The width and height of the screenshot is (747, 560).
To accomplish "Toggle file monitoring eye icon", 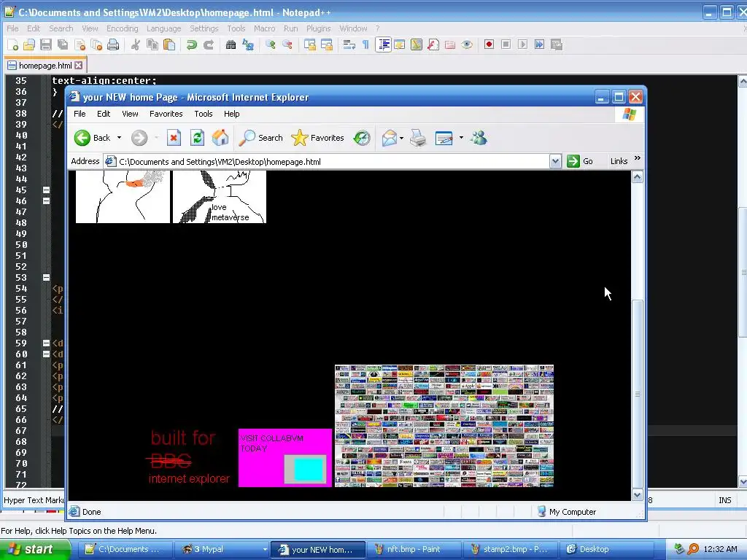I will (x=467, y=44).
